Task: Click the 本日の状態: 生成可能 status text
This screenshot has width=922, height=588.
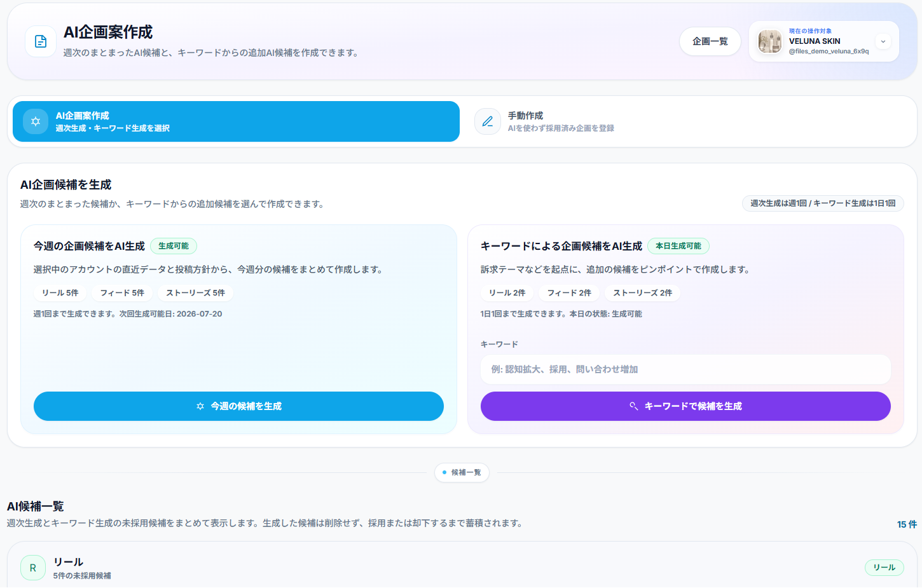Action: [x=605, y=314]
